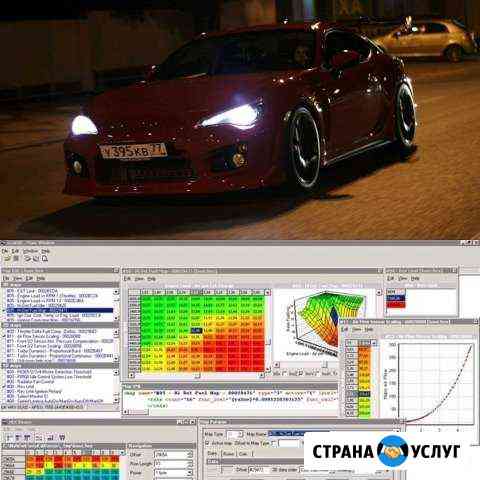
Task: Toggle the Active map checkbox
Action: (207, 443)
